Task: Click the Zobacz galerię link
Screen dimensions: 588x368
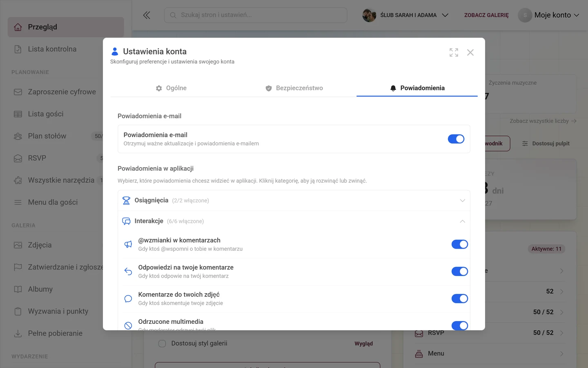Action: pyautogui.click(x=486, y=15)
